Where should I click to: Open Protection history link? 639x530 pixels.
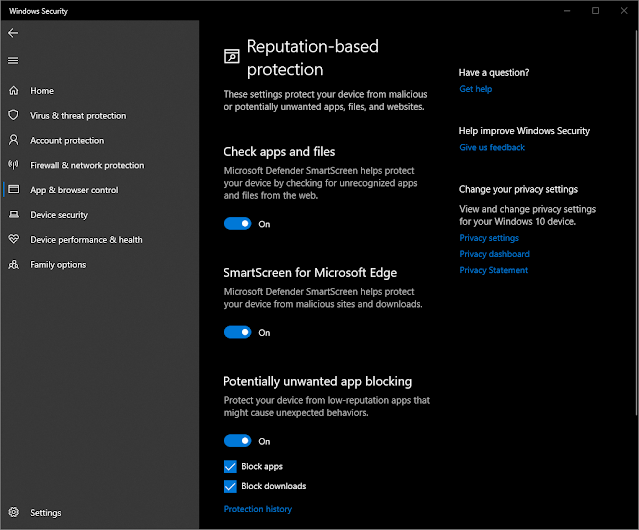258,509
